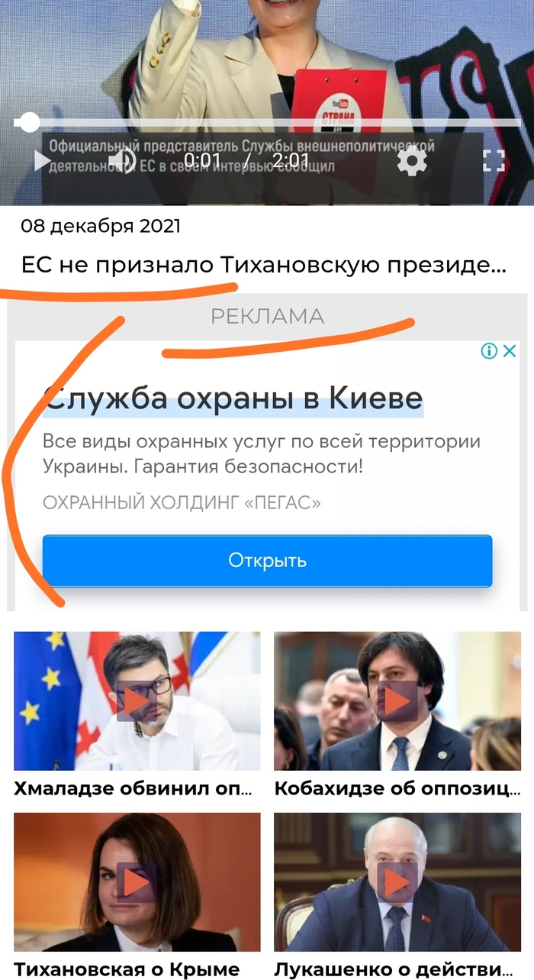
Task: Play the video with the triangle icon
Action: point(42,161)
